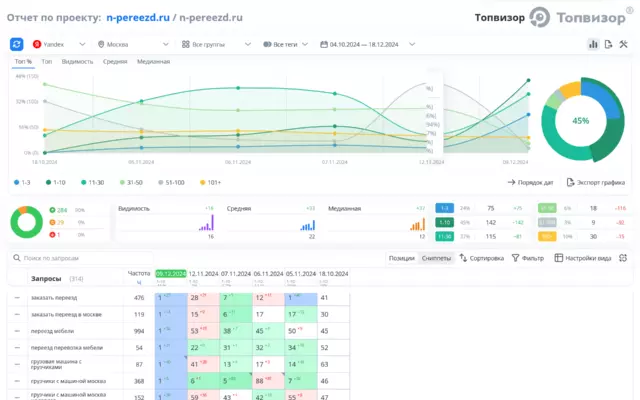Viewport: 640px width, 400px height.
Task: Open the Все группы dropdown
Action: [216, 44]
